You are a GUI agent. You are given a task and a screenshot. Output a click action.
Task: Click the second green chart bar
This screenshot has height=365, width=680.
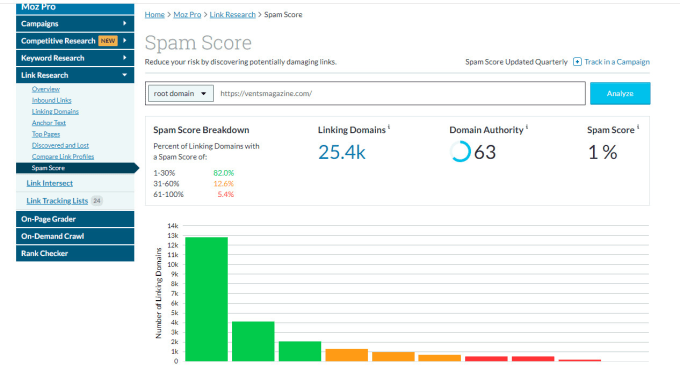(x=253, y=341)
